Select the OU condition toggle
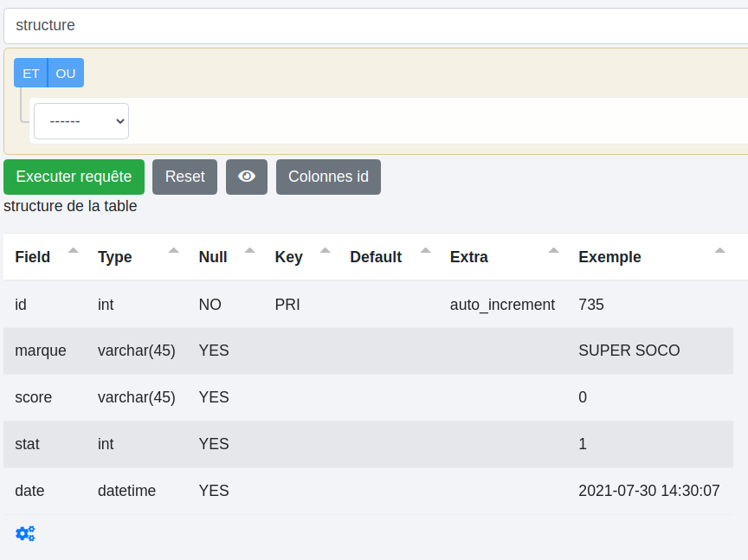Viewport: 748px width, 560px height. (x=66, y=73)
